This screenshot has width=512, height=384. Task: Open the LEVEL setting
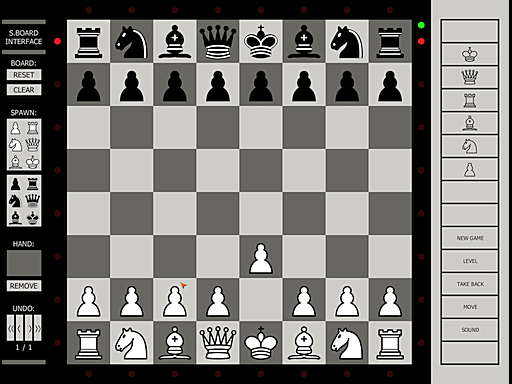coord(470,261)
